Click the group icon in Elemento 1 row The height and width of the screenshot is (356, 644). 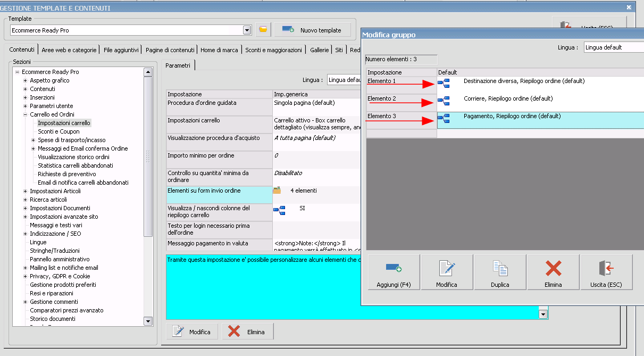pyautogui.click(x=444, y=83)
